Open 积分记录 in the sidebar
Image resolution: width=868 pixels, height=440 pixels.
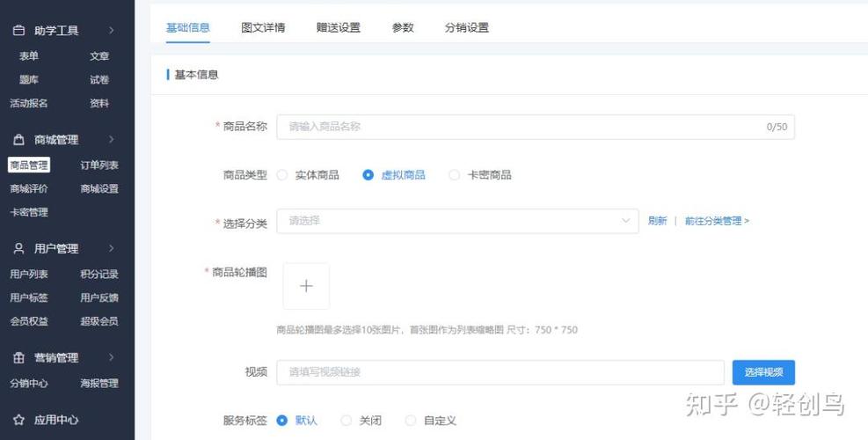tap(99, 274)
